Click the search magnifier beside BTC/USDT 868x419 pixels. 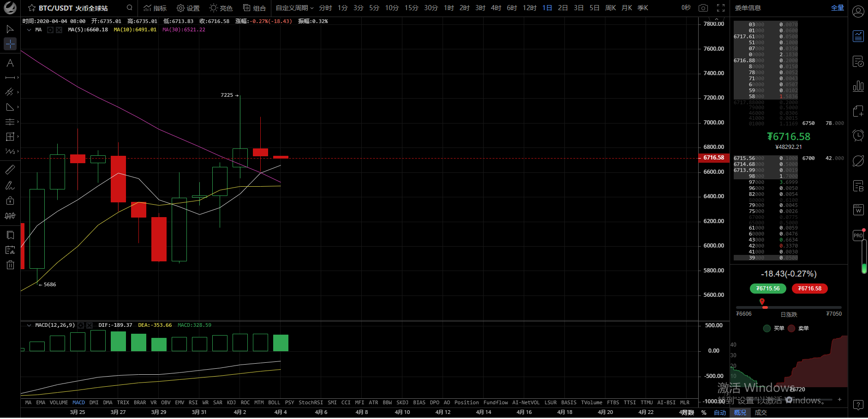coord(130,8)
